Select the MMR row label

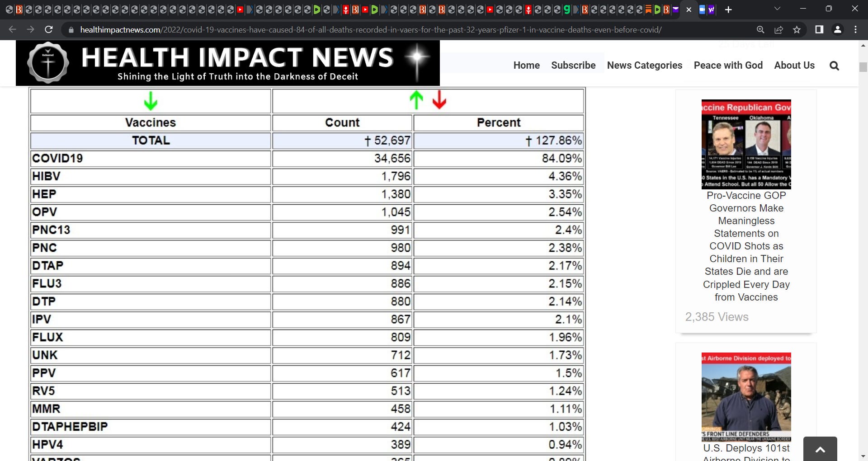click(x=46, y=409)
